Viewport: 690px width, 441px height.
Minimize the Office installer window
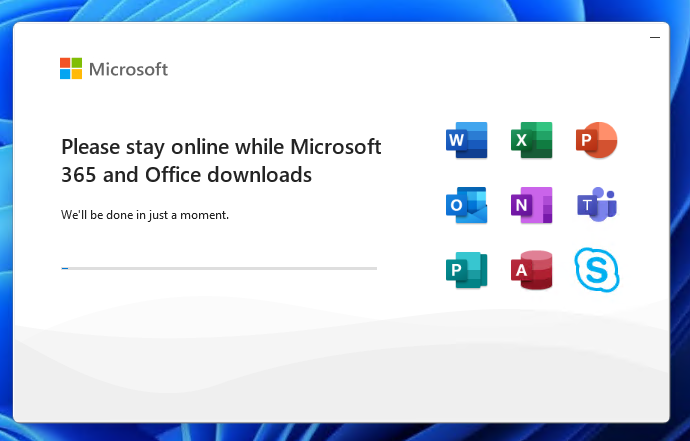[655, 37]
